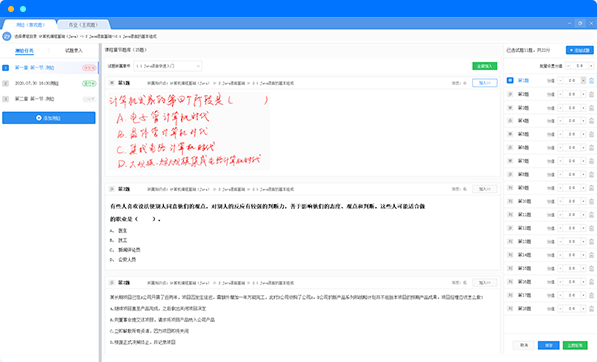Increase score of 第7题 with plus
This screenshot has height=362, width=597.
coord(583,161)
